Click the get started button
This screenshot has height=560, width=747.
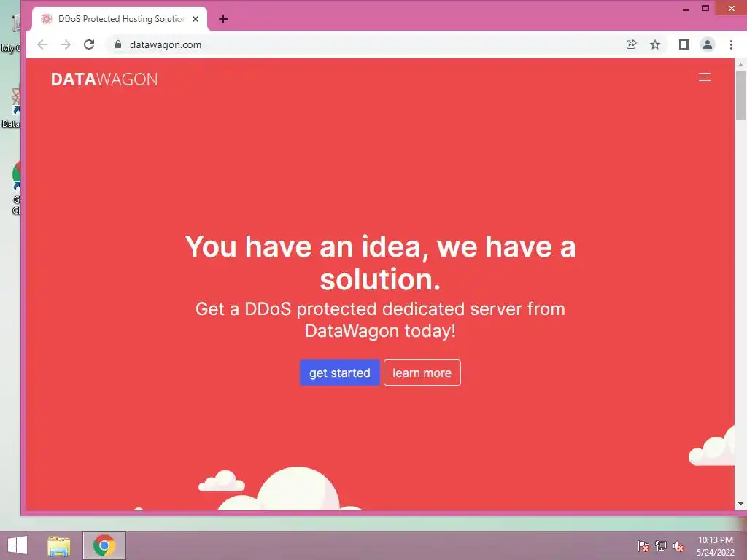click(x=340, y=373)
